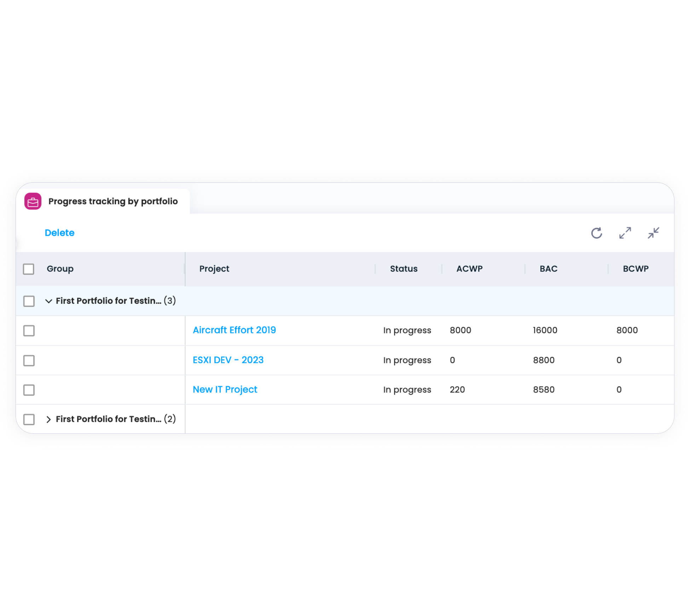Click the expand all arrows icon

tap(625, 233)
